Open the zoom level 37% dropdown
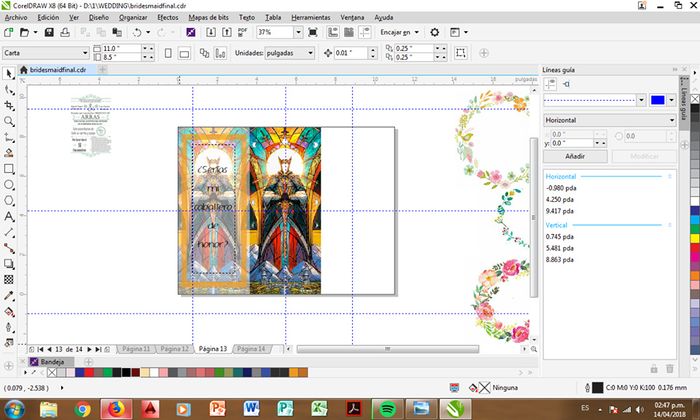Viewport: 700px width, 420px height. [299, 33]
